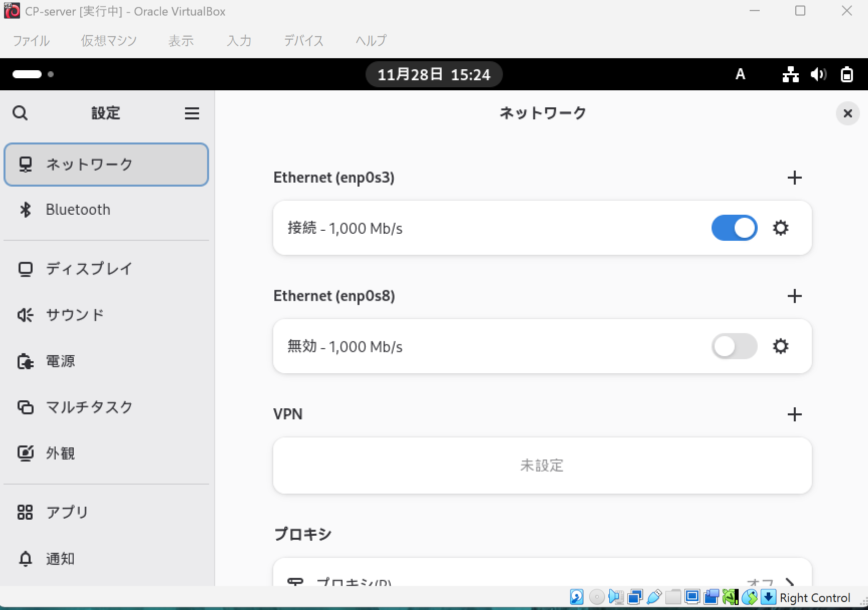868x610 pixels.
Task: Click the shared folders status icon
Action: (673, 597)
